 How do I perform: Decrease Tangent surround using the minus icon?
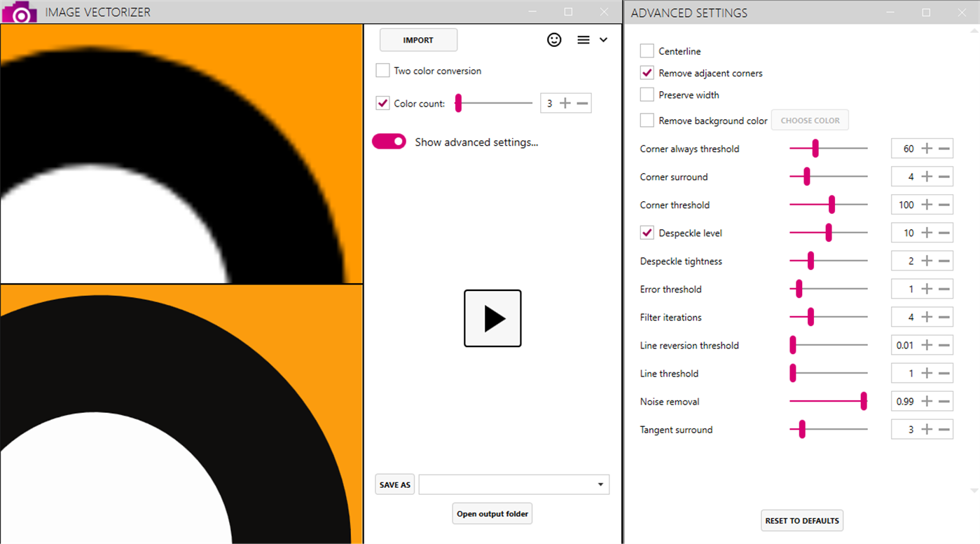(943, 428)
